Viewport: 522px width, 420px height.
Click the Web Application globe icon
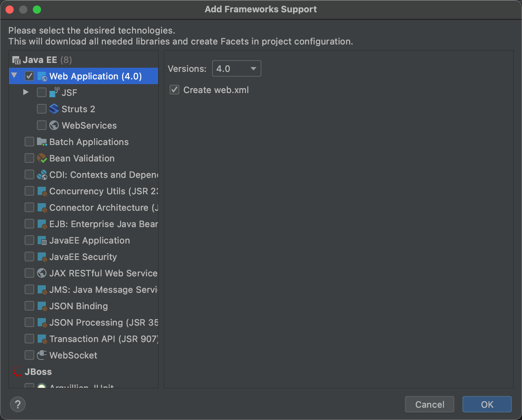[x=42, y=76]
